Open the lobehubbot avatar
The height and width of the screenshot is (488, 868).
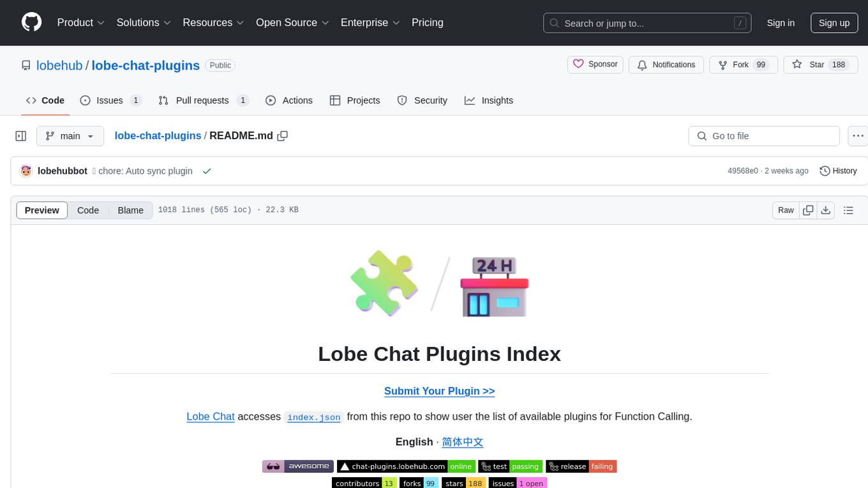tap(26, 171)
